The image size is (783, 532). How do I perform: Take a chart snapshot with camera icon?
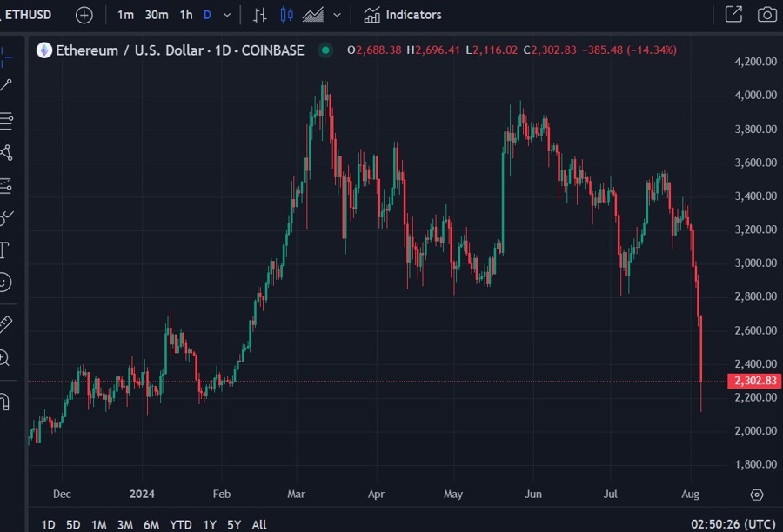pos(767,15)
